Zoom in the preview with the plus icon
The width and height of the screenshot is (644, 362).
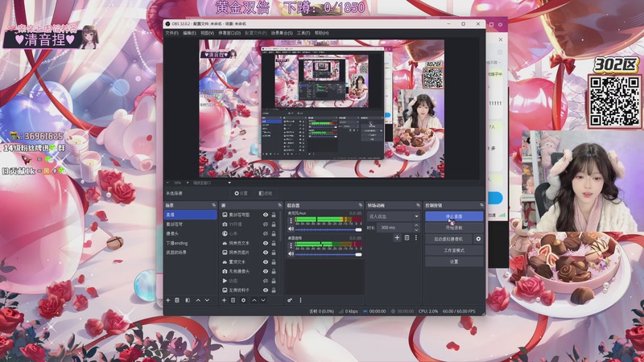click(188, 183)
